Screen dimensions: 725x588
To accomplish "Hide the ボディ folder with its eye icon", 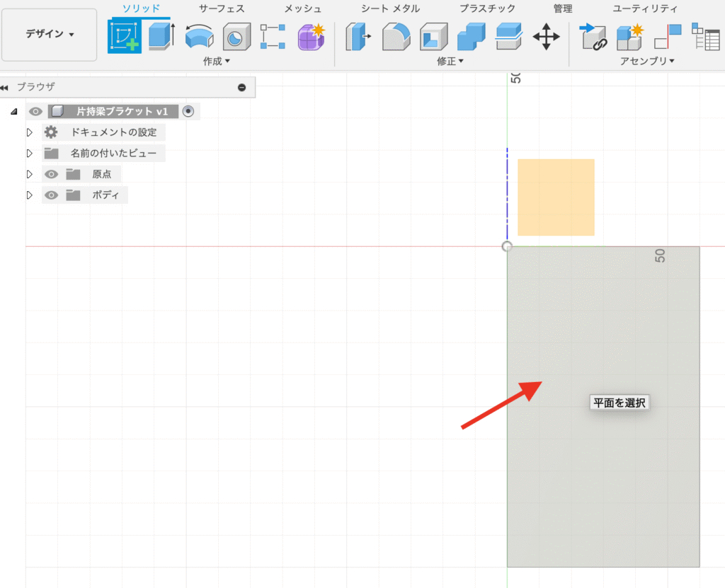I will (51, 195).
